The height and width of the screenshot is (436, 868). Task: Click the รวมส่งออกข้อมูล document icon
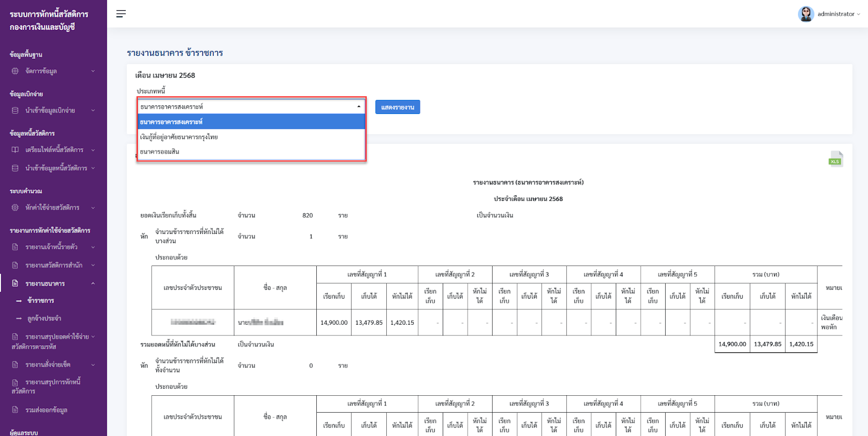click(x=15, y=410)
